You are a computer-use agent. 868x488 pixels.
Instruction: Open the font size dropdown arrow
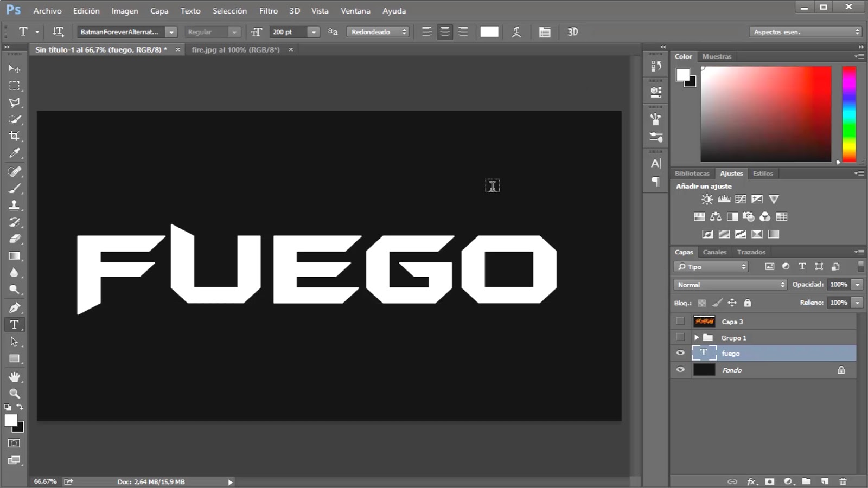313,32
